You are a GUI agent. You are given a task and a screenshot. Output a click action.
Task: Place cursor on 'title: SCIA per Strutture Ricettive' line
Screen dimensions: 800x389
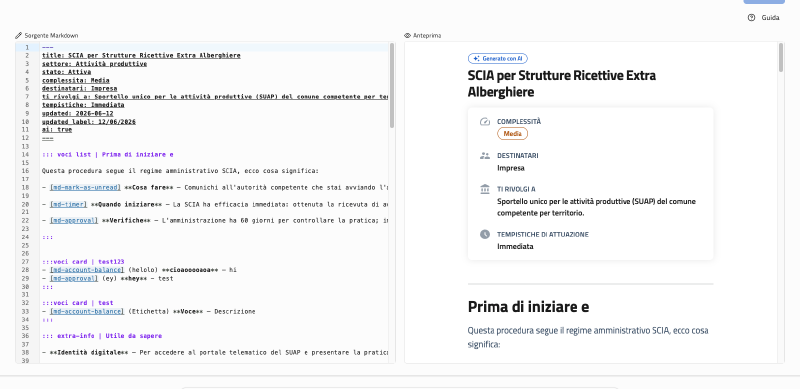tap(141, 56)
